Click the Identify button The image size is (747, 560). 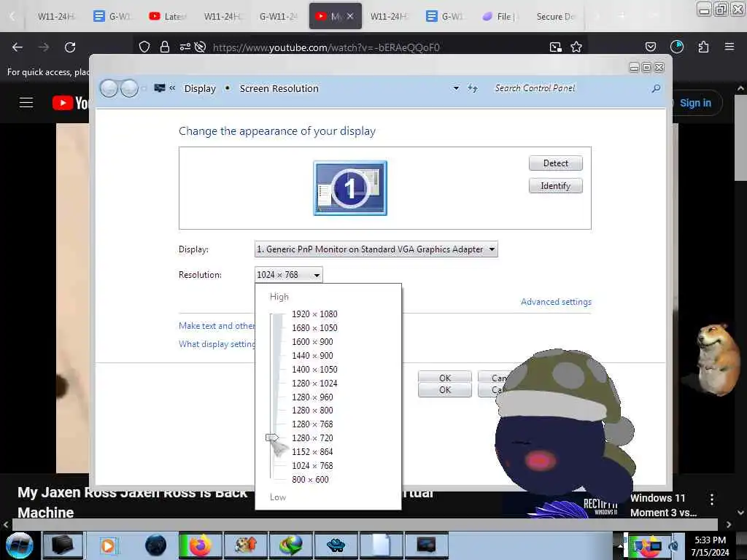point(555,186)
